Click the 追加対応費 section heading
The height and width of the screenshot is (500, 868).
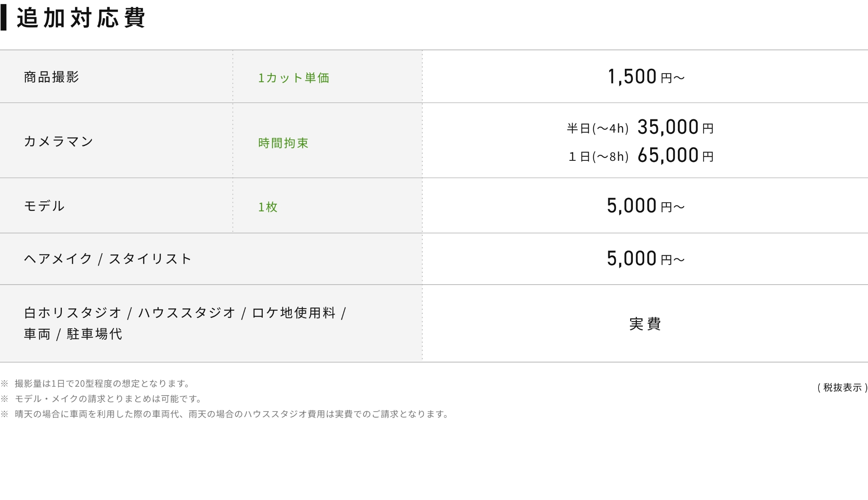(80, 18)
